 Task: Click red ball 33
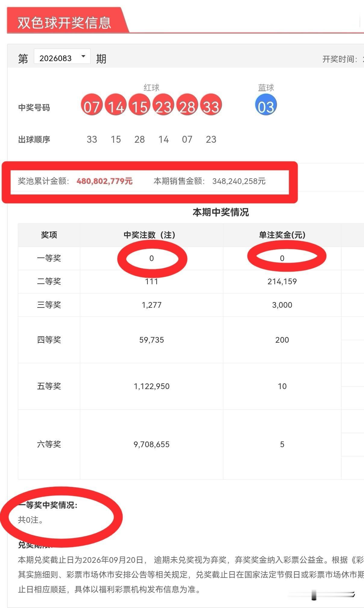(211, 105)
